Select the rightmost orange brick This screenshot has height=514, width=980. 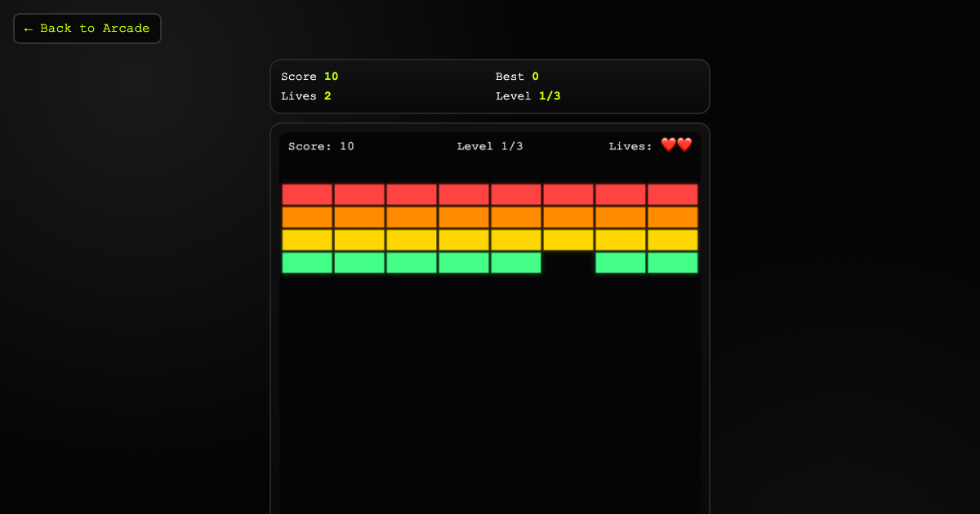point(673,217)
